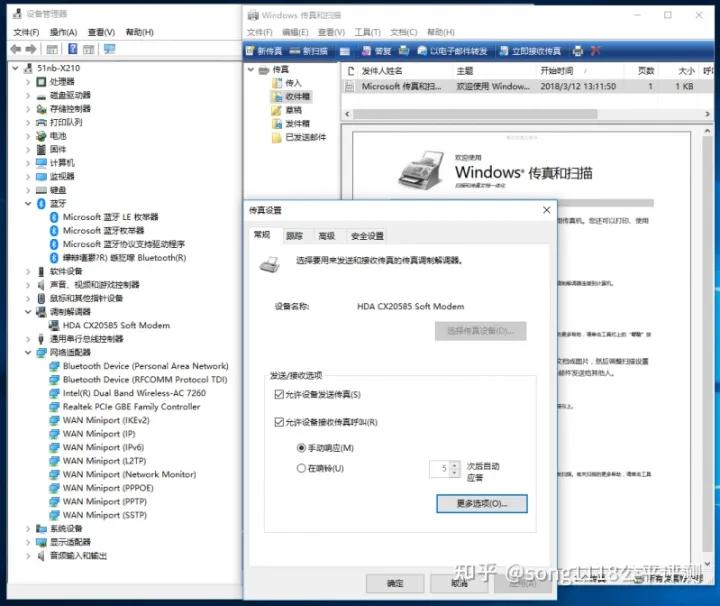This screenshot has height=606, width=720.
Task: Toggle 允许设备接收传真呼叫(R) checkbox
Action: point(279,422)
